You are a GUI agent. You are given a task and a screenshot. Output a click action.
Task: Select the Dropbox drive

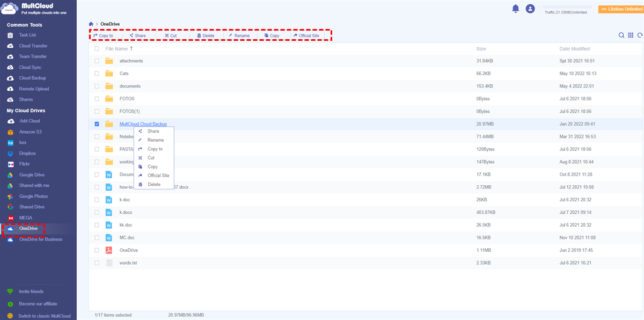[x=27, y=153]
